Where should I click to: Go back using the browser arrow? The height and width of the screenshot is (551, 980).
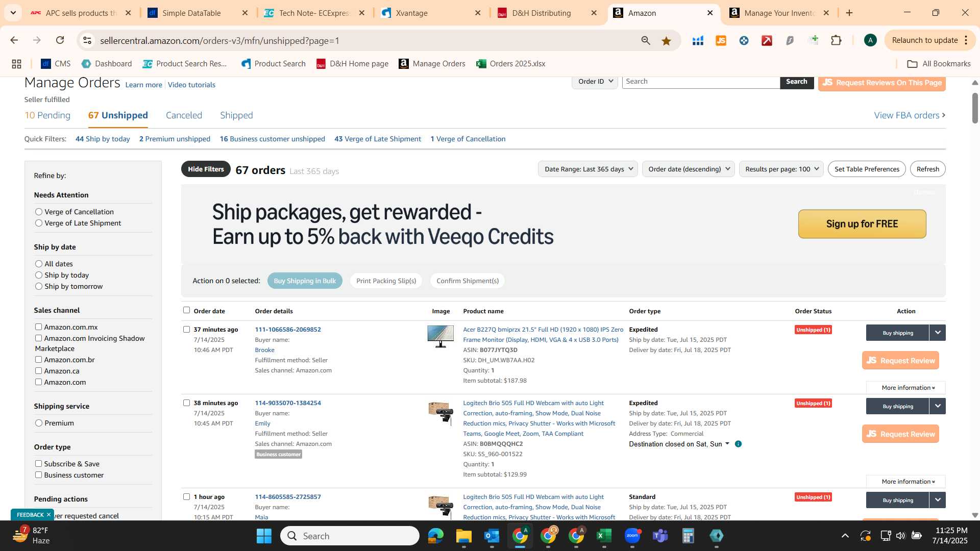14,40
